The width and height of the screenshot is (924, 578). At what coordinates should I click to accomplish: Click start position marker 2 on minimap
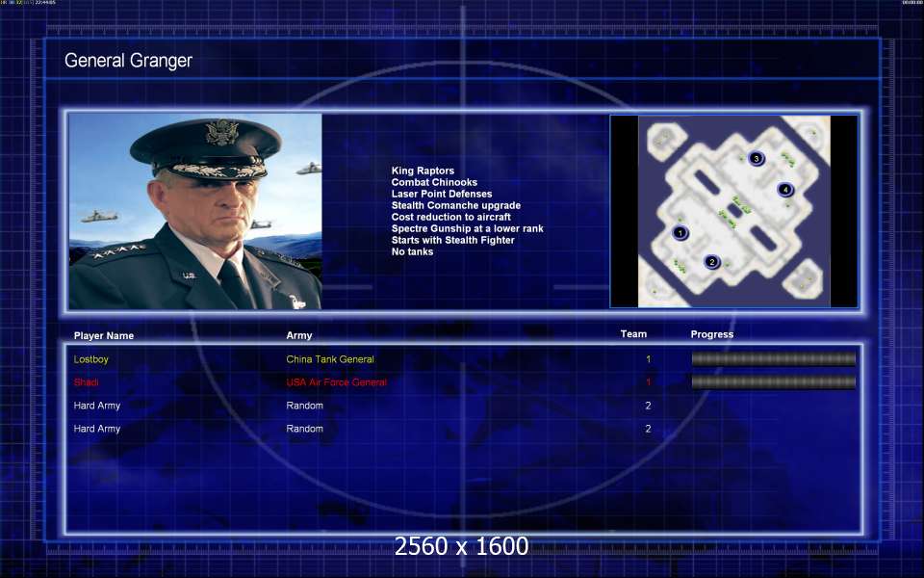(712, 262)
